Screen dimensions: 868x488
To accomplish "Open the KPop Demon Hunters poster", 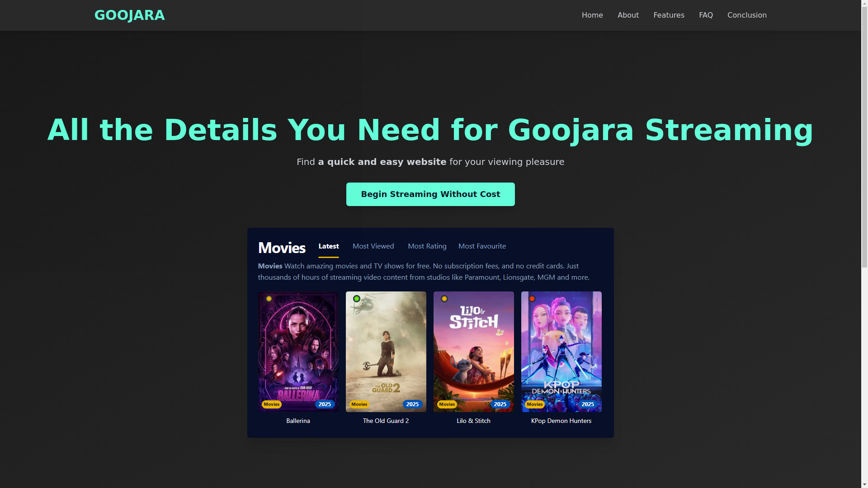I will [561, 352].
